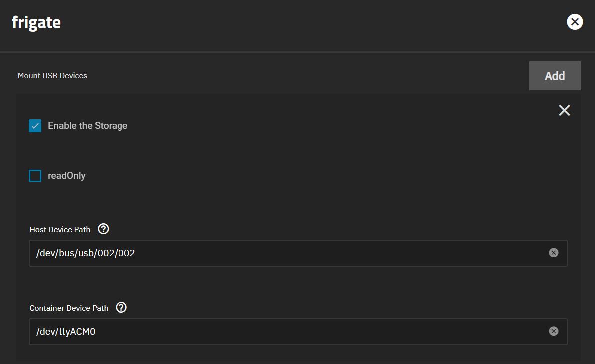
Task: Close the frigate dialog
Action: pyautogui.click(x=575, y=22)
